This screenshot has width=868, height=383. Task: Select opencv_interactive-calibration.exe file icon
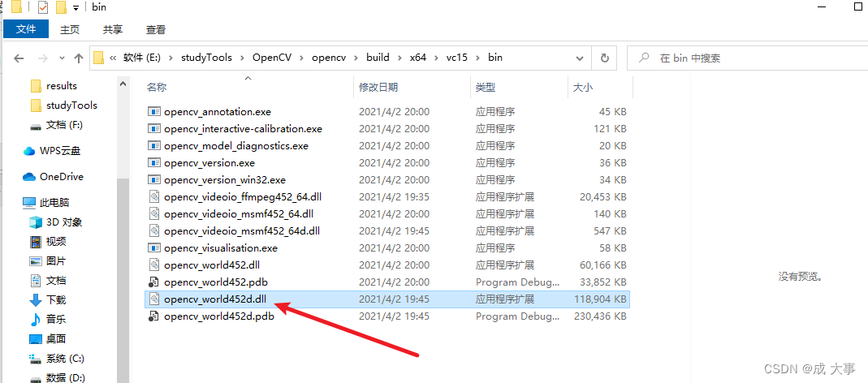[x=154, y=128]
